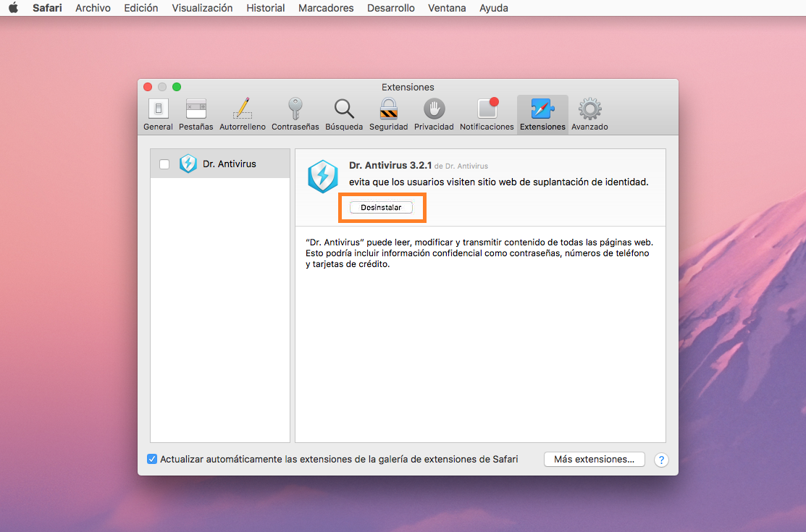Open the help question mark button
Viewport: 806px width, 532px height.
[x=661, y=460]
